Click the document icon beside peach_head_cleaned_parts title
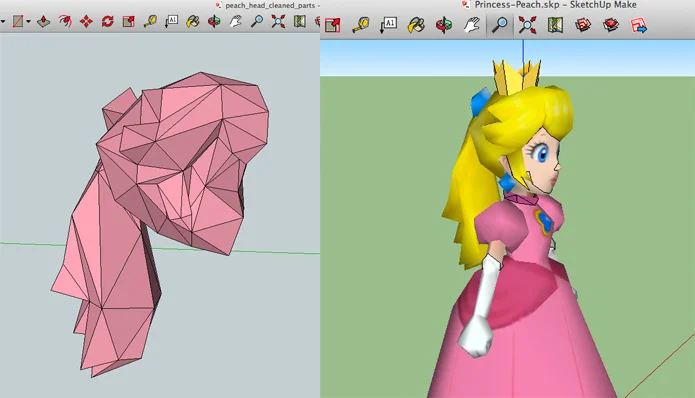 219,5
